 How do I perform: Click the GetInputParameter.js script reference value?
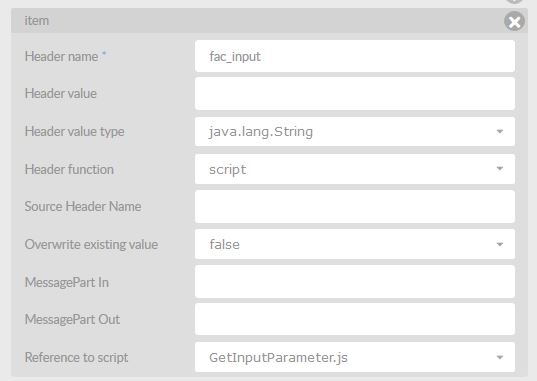click(x=278, y=357)
